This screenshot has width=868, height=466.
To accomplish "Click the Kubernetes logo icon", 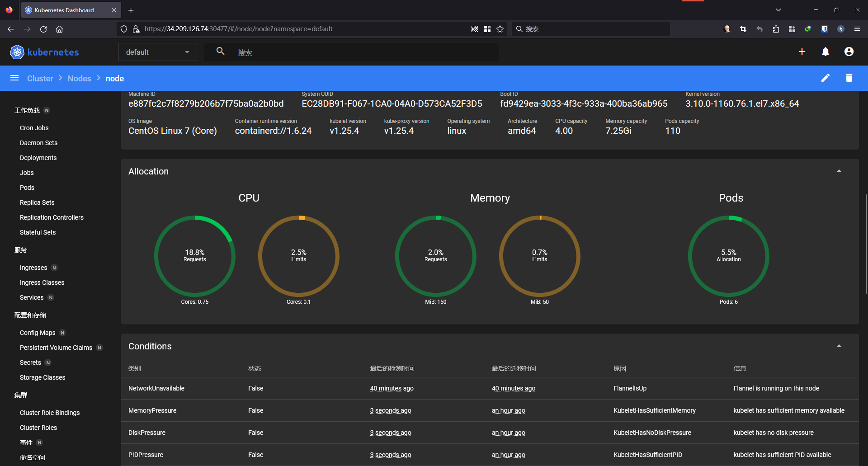I will (x=17, y=52).
